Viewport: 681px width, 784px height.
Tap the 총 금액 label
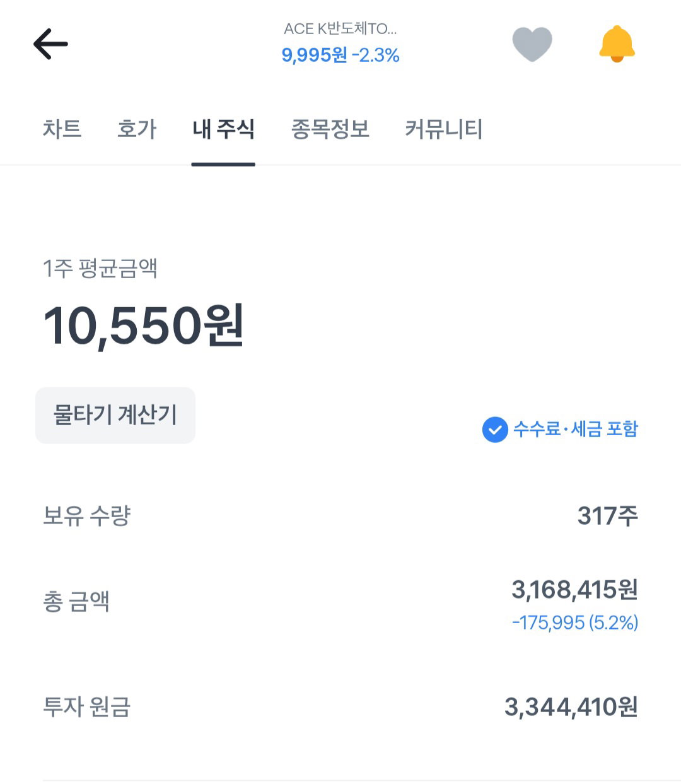76,601
